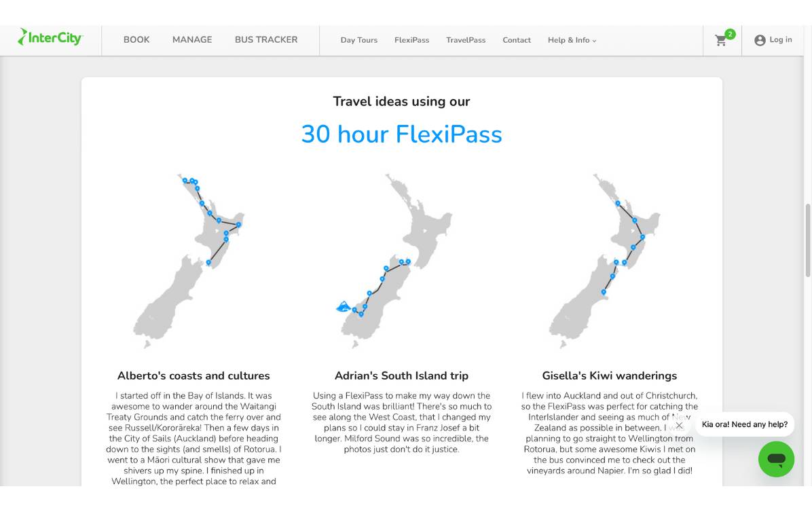This screenshot has width=812, height=512.
Task: Open the Contact page
Action: pyautogui.click(x=516, y=40)
